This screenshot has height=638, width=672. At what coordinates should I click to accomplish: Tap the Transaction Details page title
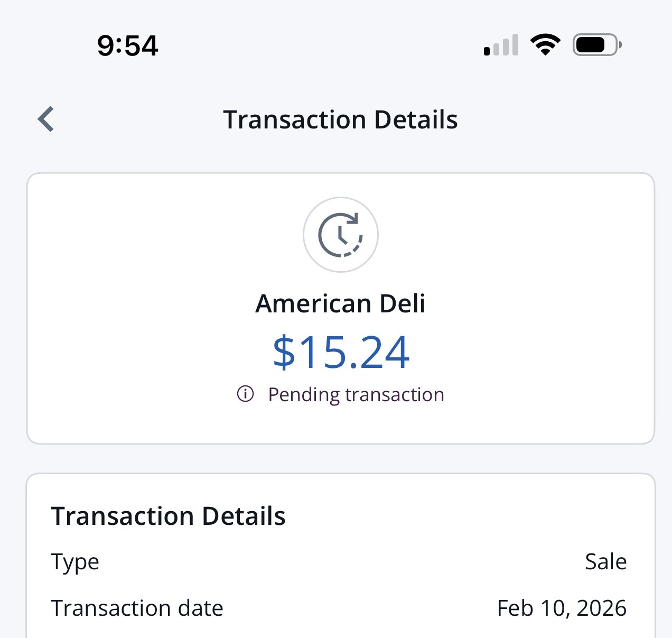coord(340,119)
